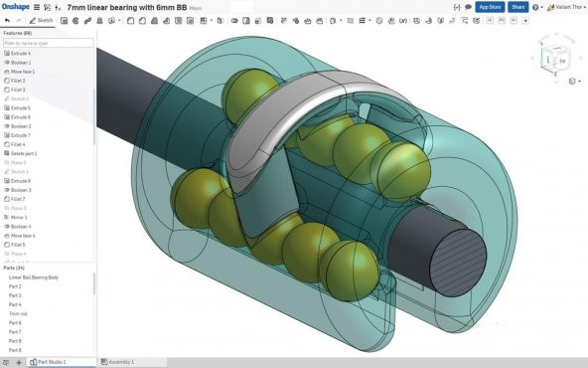Select the Revolve tool icon

(x=75, y=21)
